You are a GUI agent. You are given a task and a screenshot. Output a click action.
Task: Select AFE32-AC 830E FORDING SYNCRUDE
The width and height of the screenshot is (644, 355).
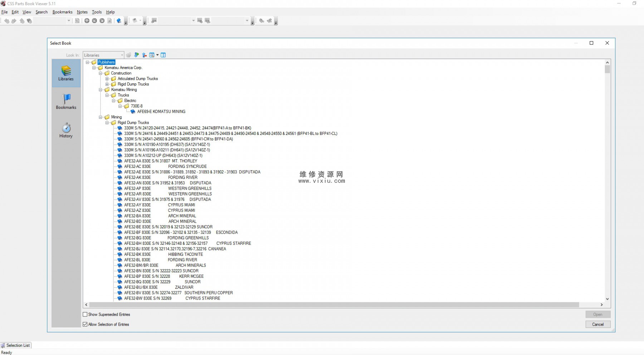[165, 166]
